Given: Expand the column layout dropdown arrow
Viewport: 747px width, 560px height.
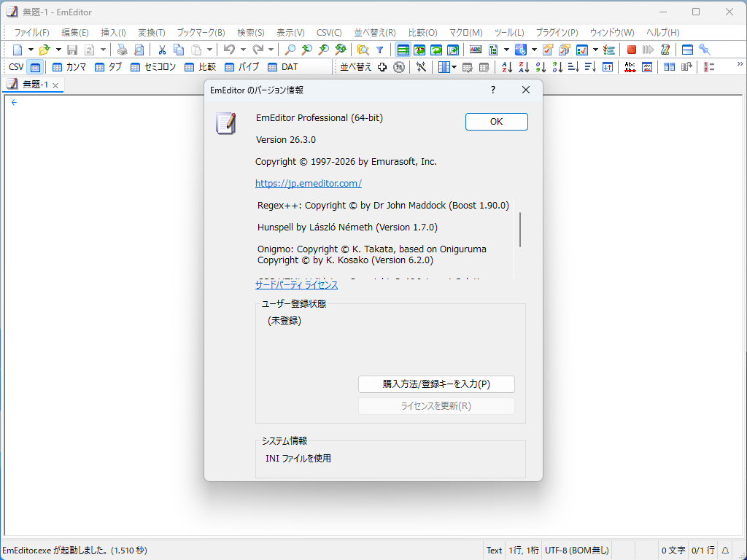Looking at the screenshot, I should 454,67.
